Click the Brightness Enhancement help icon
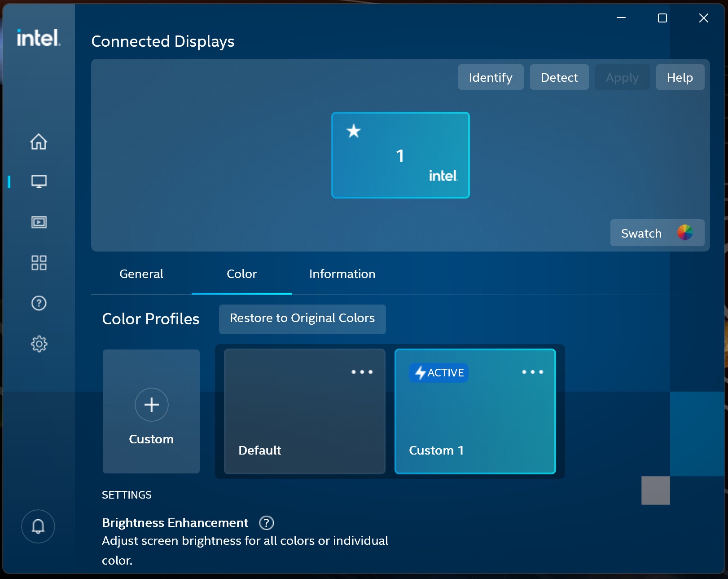Screen dimensions: 728x579 (x=266, y=523)
